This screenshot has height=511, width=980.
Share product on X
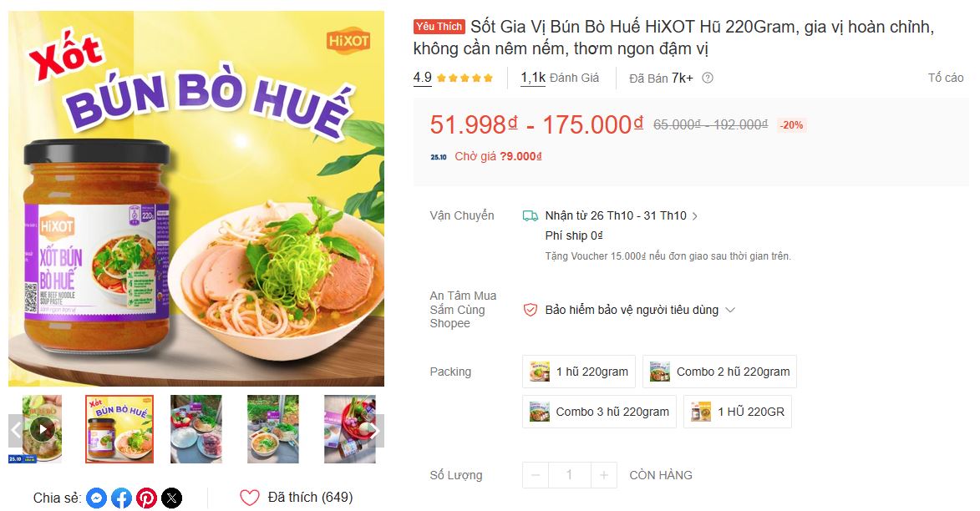pyautogui.click(x=172, y=498)
